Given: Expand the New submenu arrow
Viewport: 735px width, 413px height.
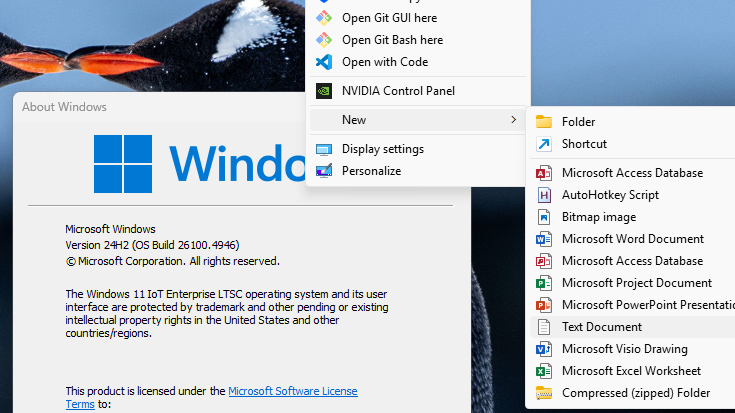Looking at the screenshot, I should [513, 120].
